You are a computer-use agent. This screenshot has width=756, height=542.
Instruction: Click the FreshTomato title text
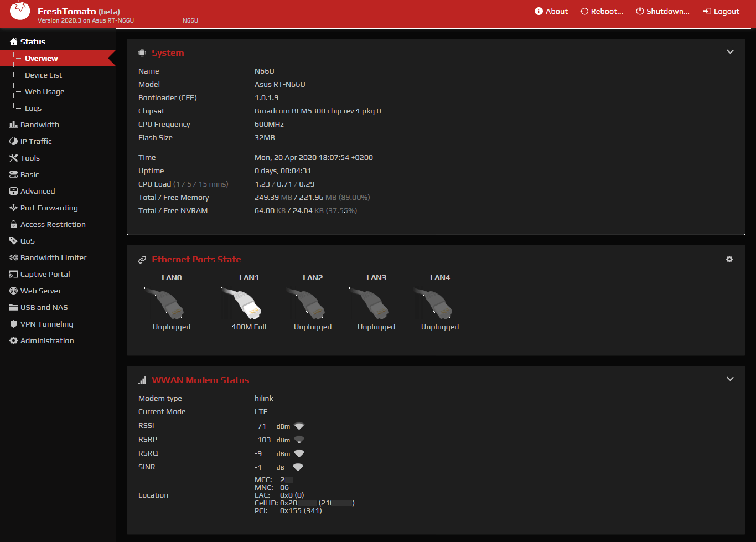pos(66,11)
